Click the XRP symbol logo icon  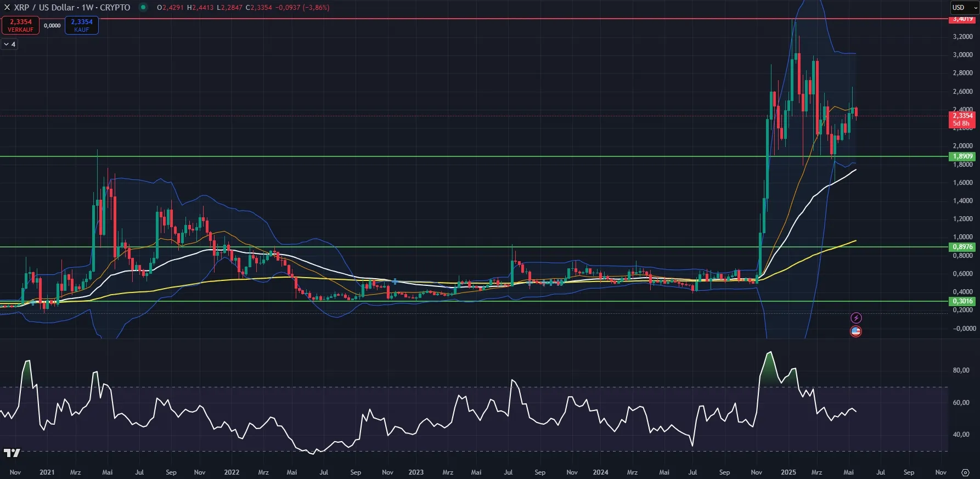tap(7, 8)
